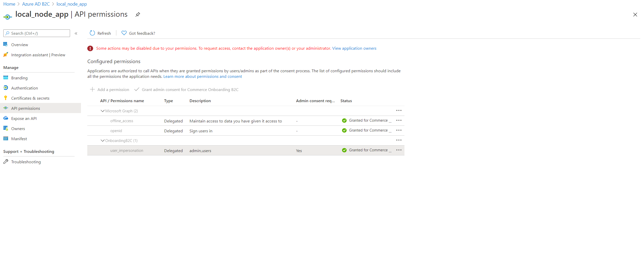Click the Expose an API cloud icon
This screenshot has width=644, height=253.
pos(6,118)
